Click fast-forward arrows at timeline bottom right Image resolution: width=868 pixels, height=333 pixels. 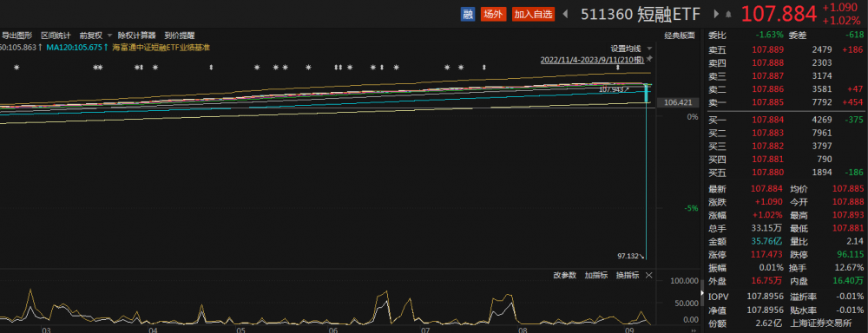(x=694, y=330)
